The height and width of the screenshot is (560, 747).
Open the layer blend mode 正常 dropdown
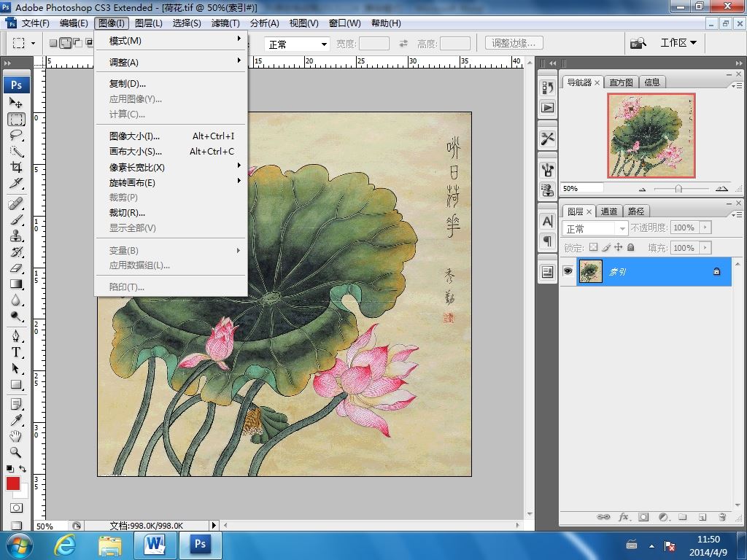point(595,228)
